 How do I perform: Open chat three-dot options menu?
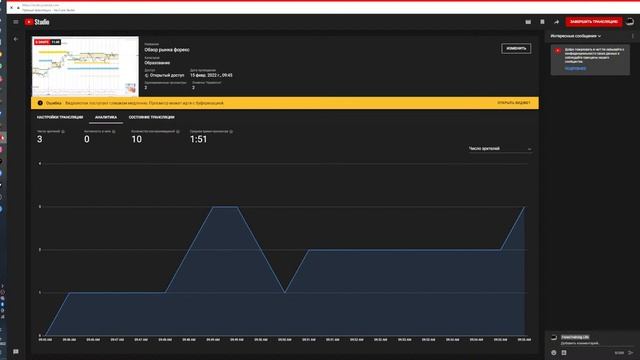633,36
